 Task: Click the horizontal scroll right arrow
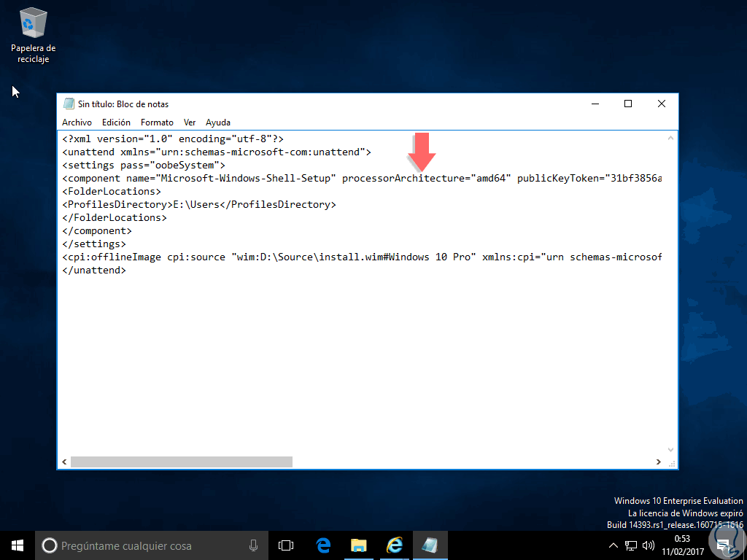tap(659, 462)
